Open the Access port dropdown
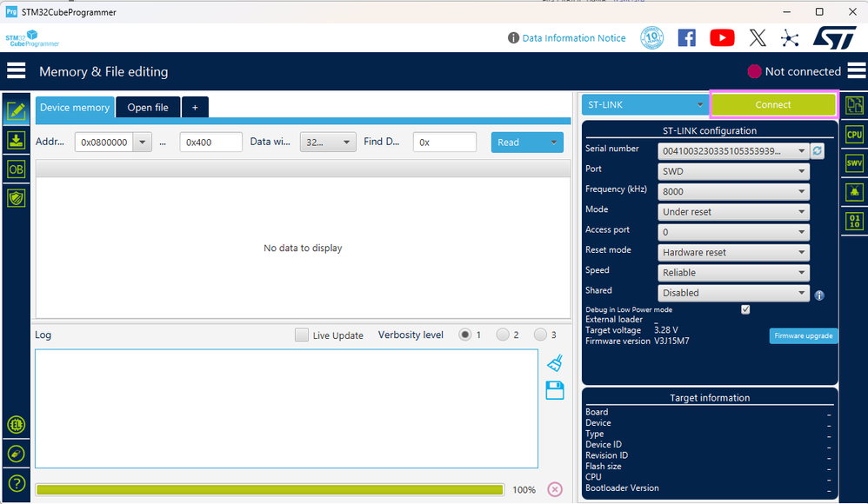The width and height of the screenshot is (868, 504). tap(733, 232)
